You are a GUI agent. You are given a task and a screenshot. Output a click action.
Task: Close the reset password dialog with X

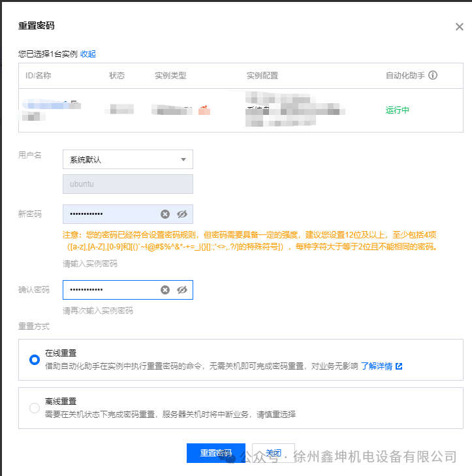459,27
